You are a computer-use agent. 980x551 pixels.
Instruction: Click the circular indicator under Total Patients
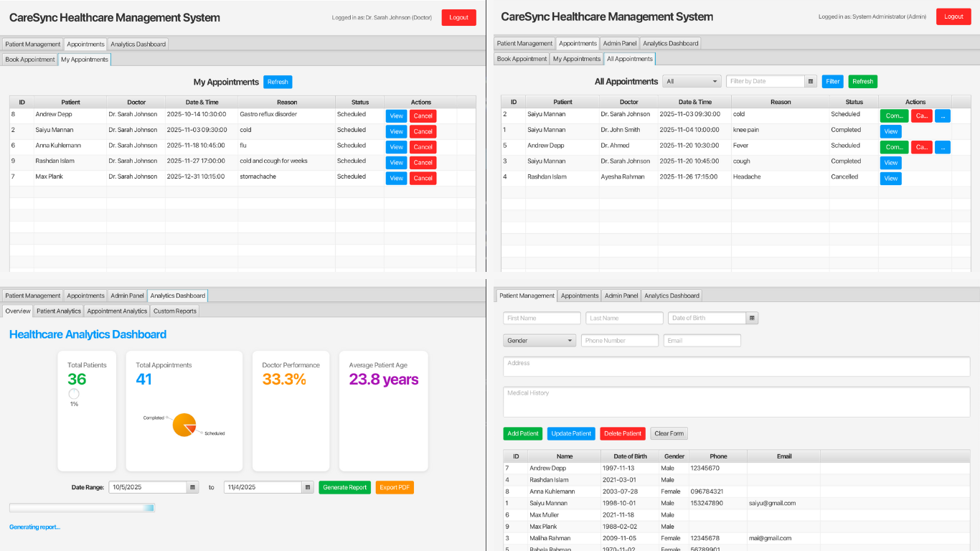[x=74, y=394]
